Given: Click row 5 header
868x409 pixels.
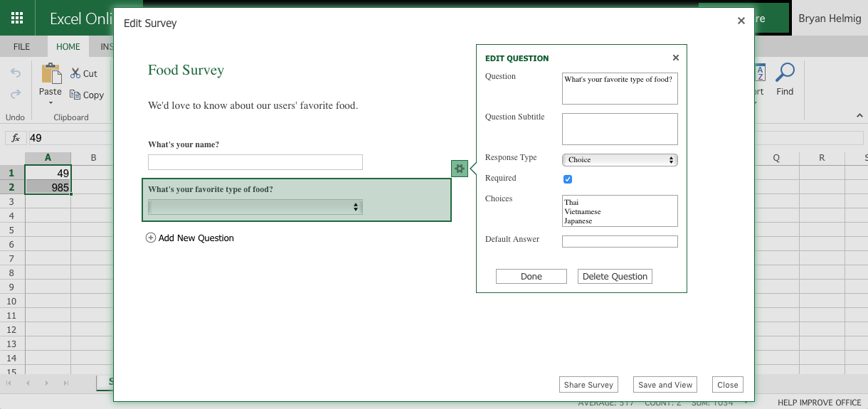Looking at the screenshot, I should [x=11, y=230].
